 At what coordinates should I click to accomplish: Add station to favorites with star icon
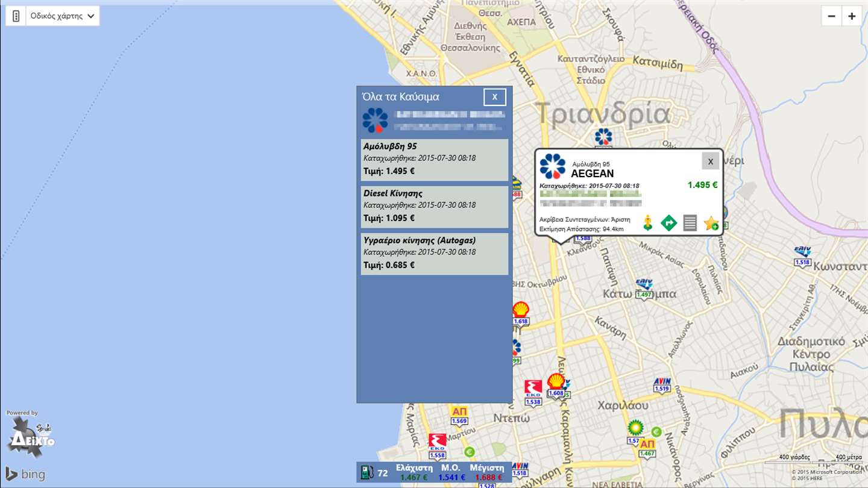[x=711, y=223]
